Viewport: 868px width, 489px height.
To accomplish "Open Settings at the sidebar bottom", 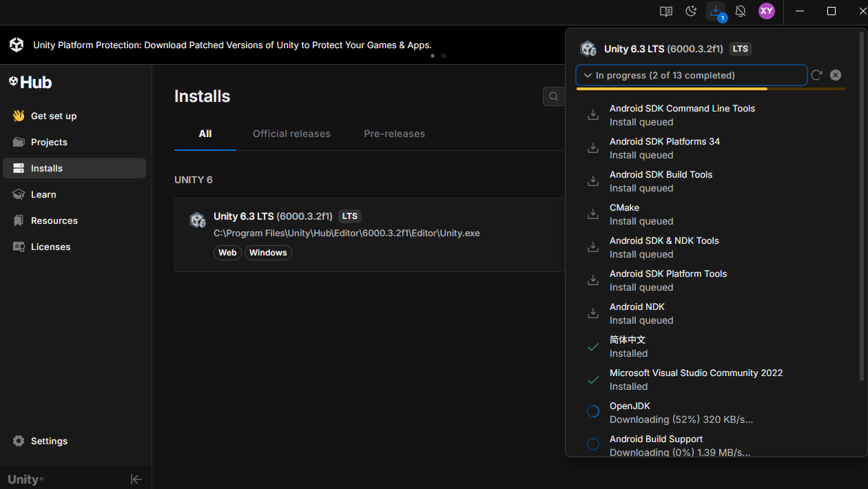I will tap(49, 441).
